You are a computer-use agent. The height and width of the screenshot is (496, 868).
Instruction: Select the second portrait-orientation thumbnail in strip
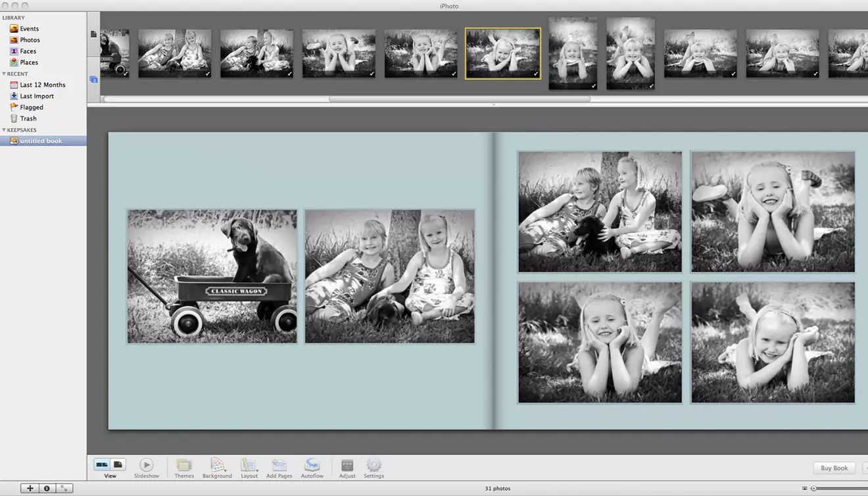(x=631, y=53)
